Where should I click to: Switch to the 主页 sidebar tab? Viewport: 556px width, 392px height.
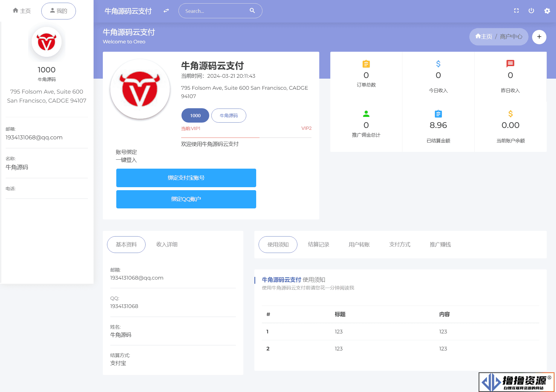[x=22, y=11]
